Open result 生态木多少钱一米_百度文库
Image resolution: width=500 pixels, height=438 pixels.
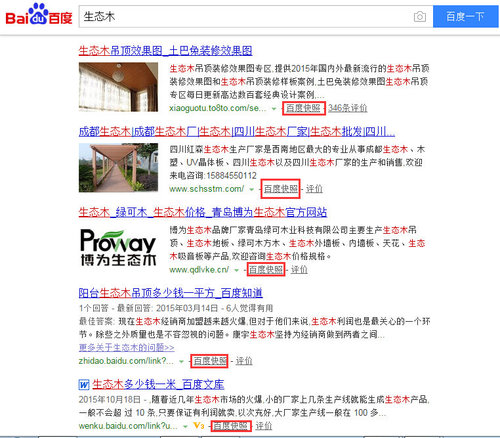tap(158, 384)
